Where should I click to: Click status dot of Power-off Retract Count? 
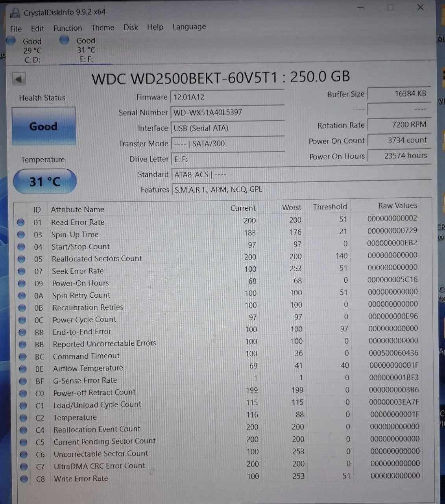click(x=23, y=393)
